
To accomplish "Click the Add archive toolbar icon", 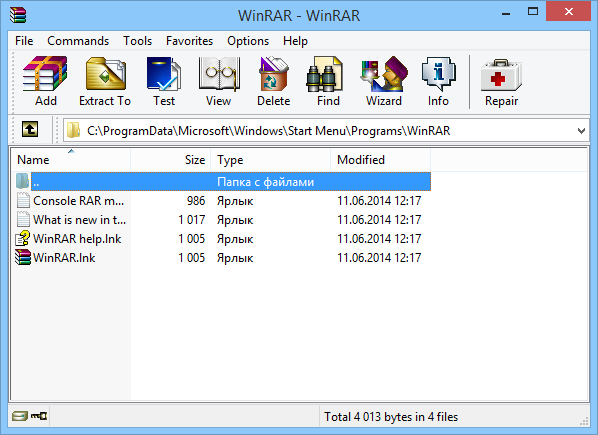I will coord(45,74).
